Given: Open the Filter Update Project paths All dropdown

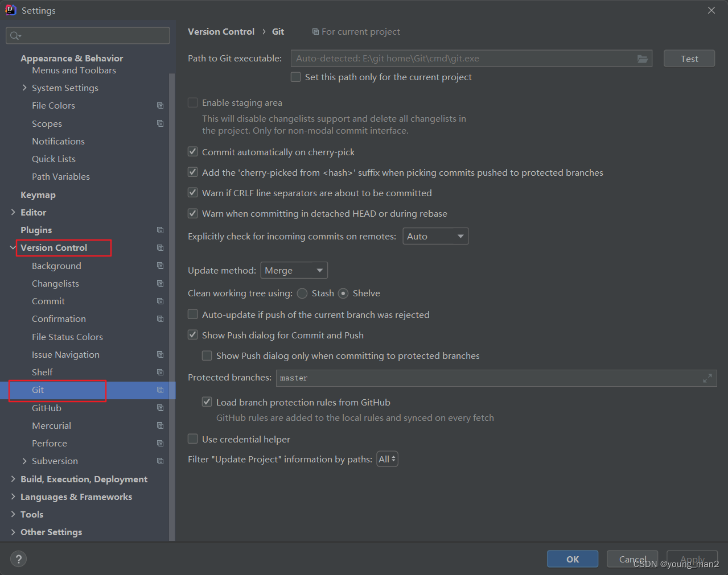Looking at the screenshot, I should (x=387, y=459).
